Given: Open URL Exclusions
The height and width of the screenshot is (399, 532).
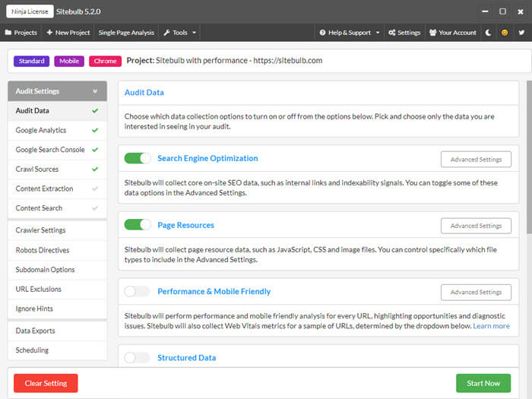Looking at the screenshot, I should (x=57, y=289).
